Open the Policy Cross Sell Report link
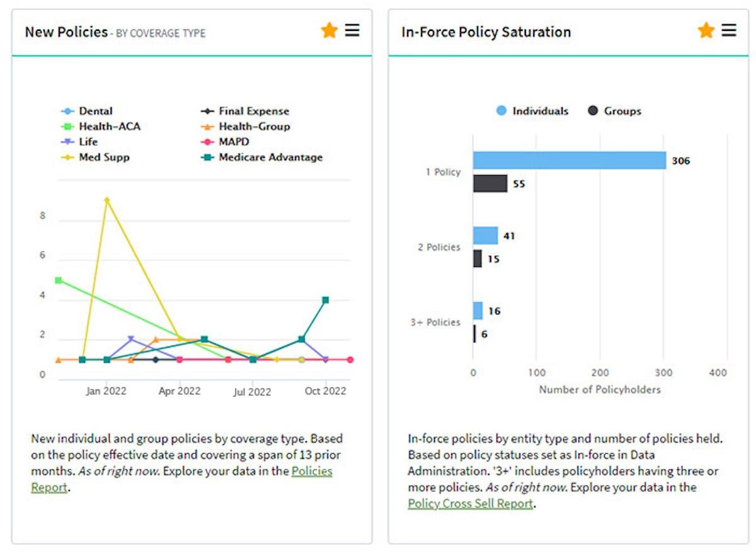The image size is (756, 552). coord(470,503)
